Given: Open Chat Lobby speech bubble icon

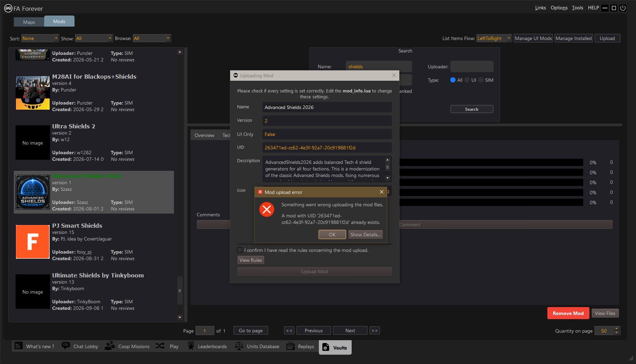Looking at the screenshot, I should [66, 346].
